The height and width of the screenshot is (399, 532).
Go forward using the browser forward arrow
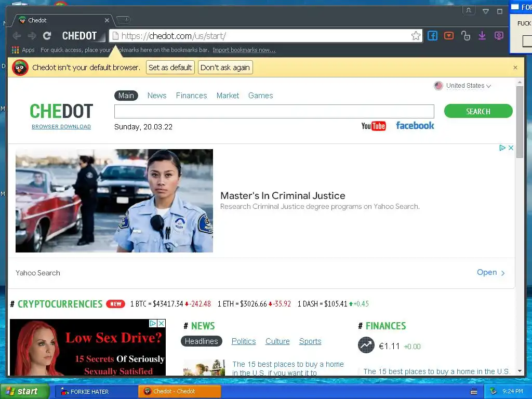coord(32,36)
